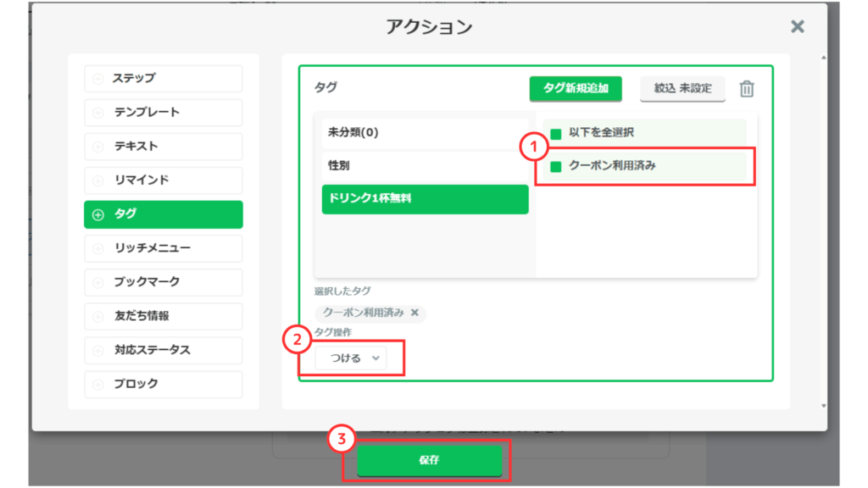
Task: Click the plus icon beside リマインド
Action: point(98,180)
